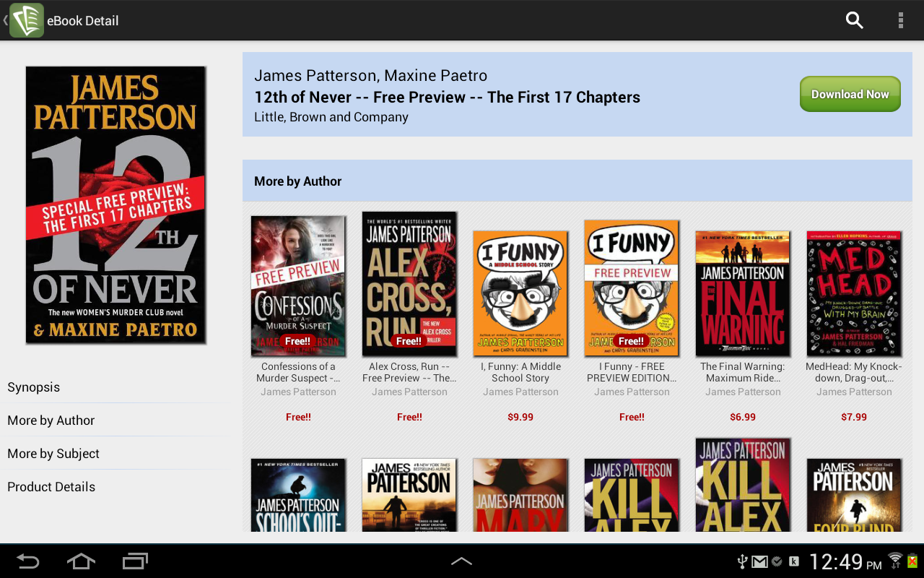Open School's Out book cover
924x578 pixels.
[x=298, y=495]
